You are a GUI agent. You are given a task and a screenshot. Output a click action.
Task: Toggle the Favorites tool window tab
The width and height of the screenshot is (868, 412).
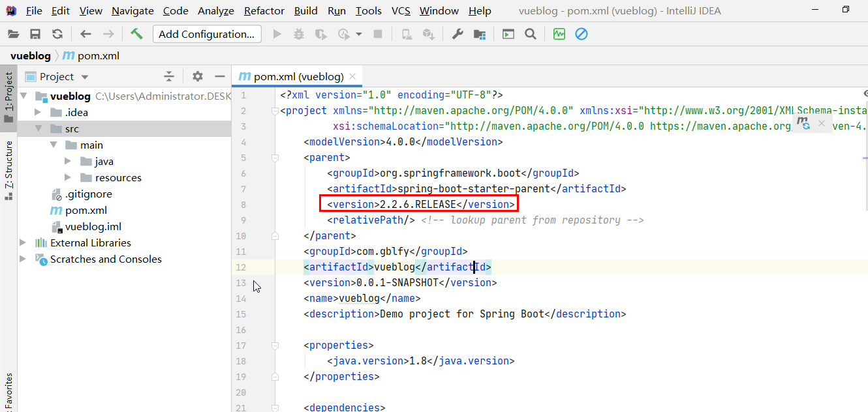pyautogui.click(x=8, y=391)
